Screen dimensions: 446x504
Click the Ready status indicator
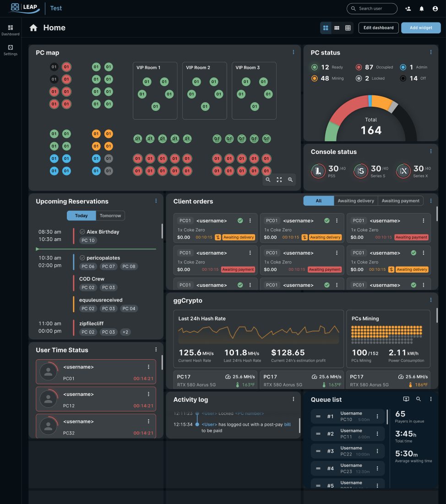pyautogui.click(x=315, y=67)
